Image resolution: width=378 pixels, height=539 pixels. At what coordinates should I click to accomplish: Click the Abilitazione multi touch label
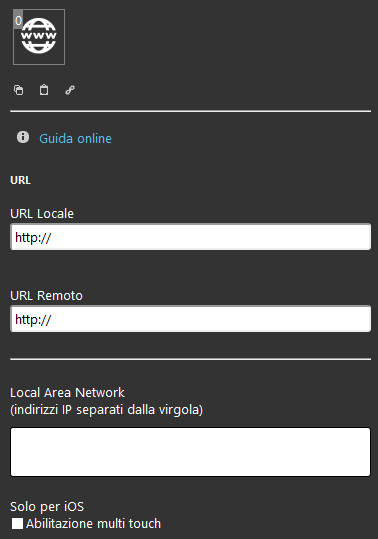[93, 524]
